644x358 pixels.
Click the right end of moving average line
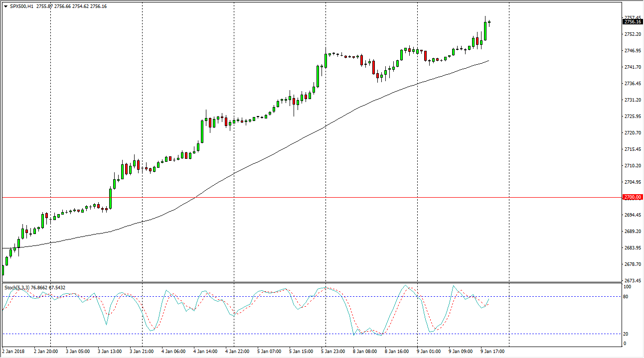click(488, 61)
